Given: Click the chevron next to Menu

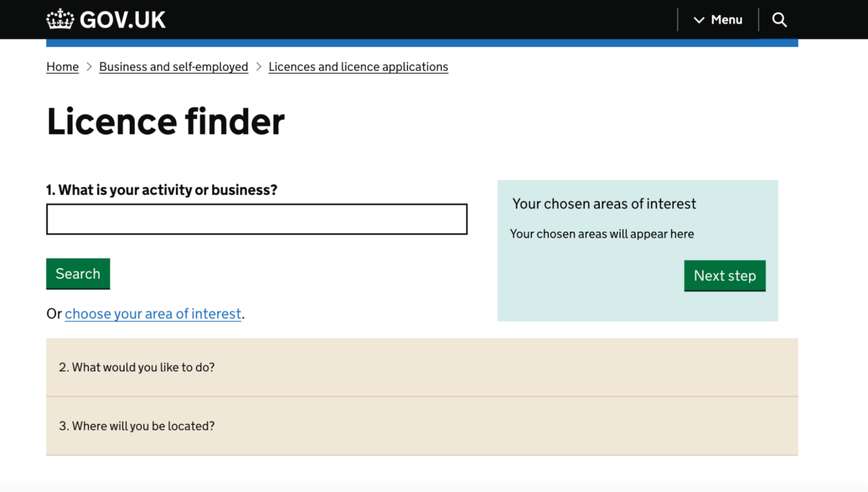Looking at the screenshot, I should tap(699, 20).
